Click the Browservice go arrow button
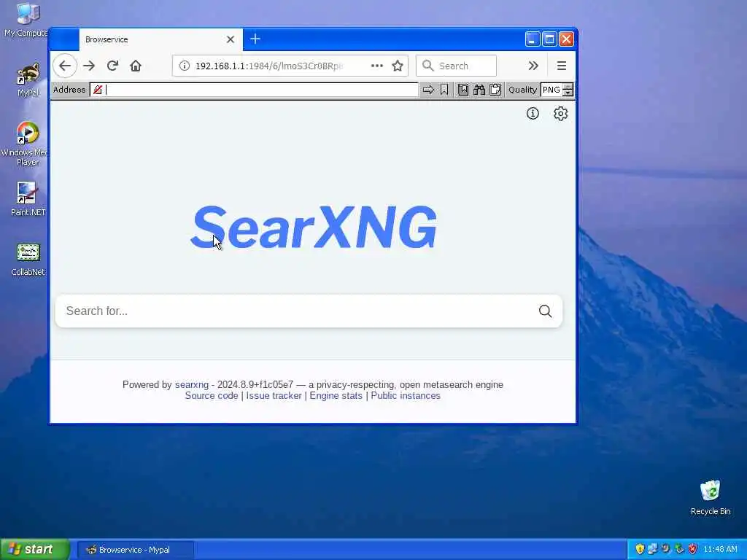The height and width of the screenshot is (560, 747). [x=428, y=90]
